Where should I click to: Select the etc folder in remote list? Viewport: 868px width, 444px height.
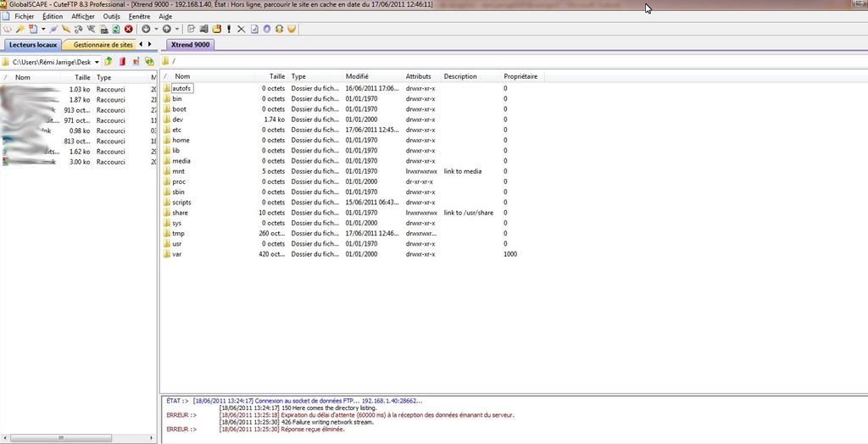tap(176, 130)
